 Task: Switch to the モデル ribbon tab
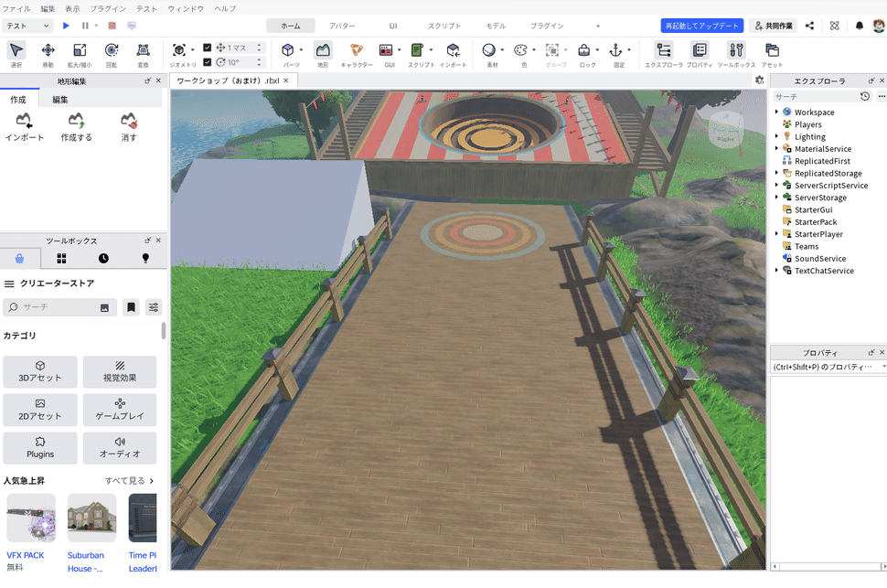tap(496, 26)
